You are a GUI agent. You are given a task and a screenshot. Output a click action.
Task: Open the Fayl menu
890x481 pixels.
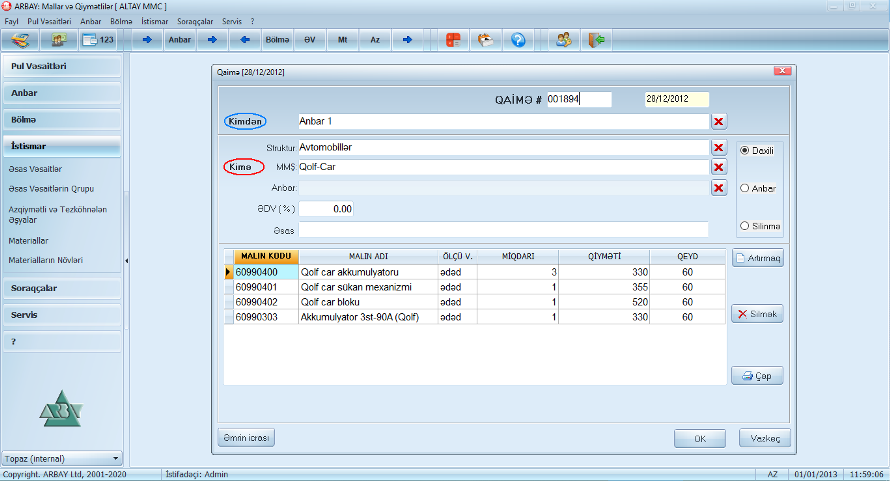11,22
